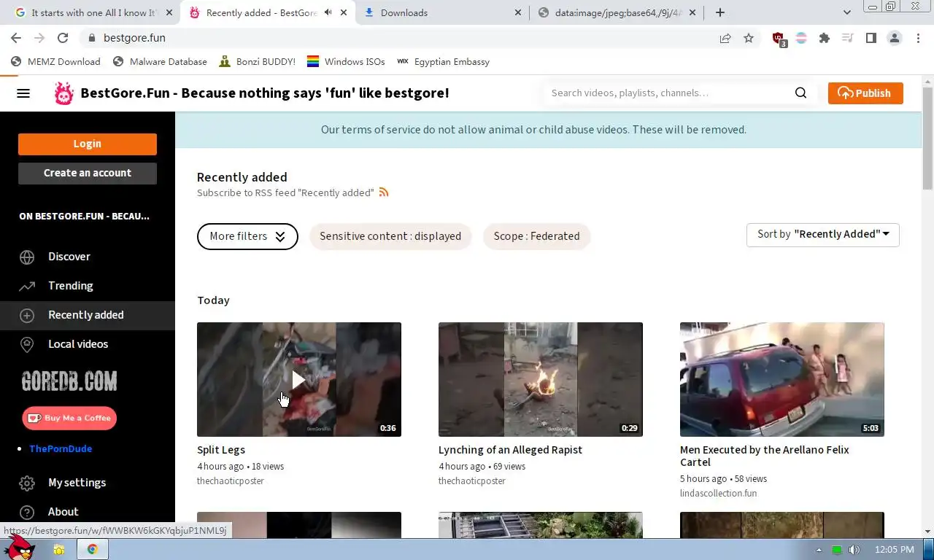Viewport: 934px width, 560px height.
Task: Open the ThePornDude link
Action: pos(61,448)
